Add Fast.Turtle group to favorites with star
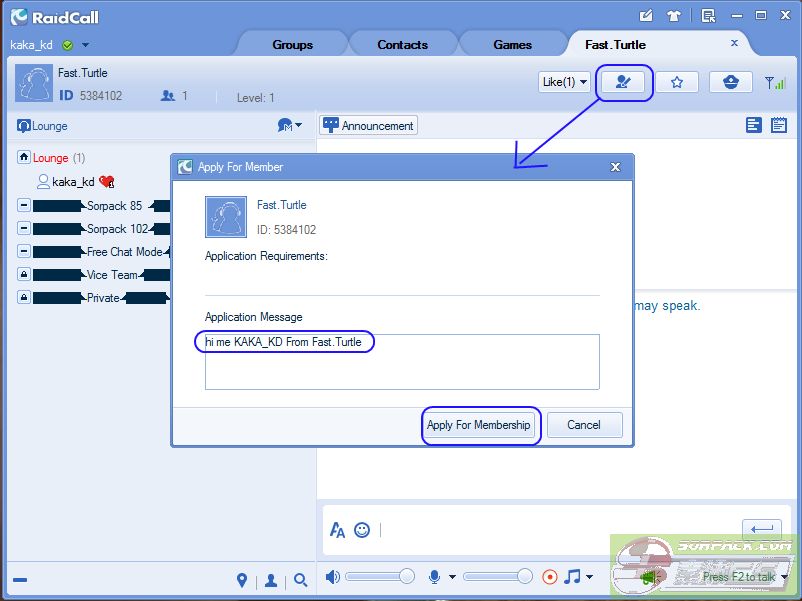Image resolution: width=802 pixels, height=601 pixels. pyautogui.click(x=677, y=82)
